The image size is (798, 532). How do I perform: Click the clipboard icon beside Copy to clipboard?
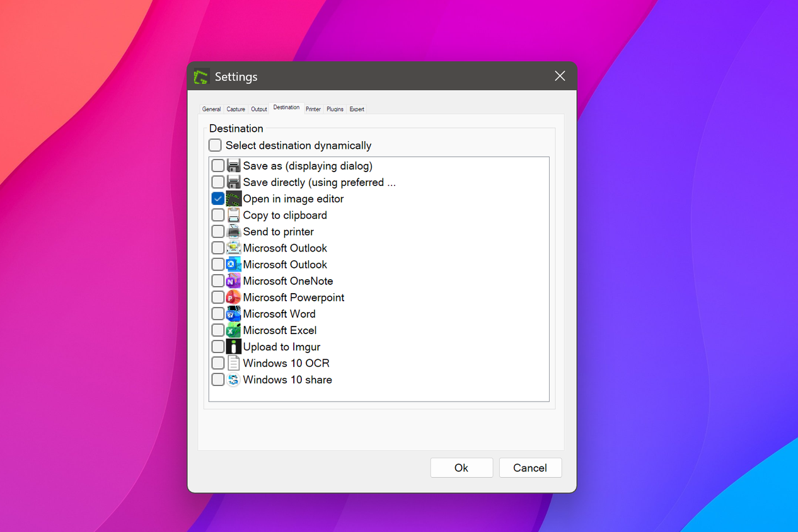point(234,215)
